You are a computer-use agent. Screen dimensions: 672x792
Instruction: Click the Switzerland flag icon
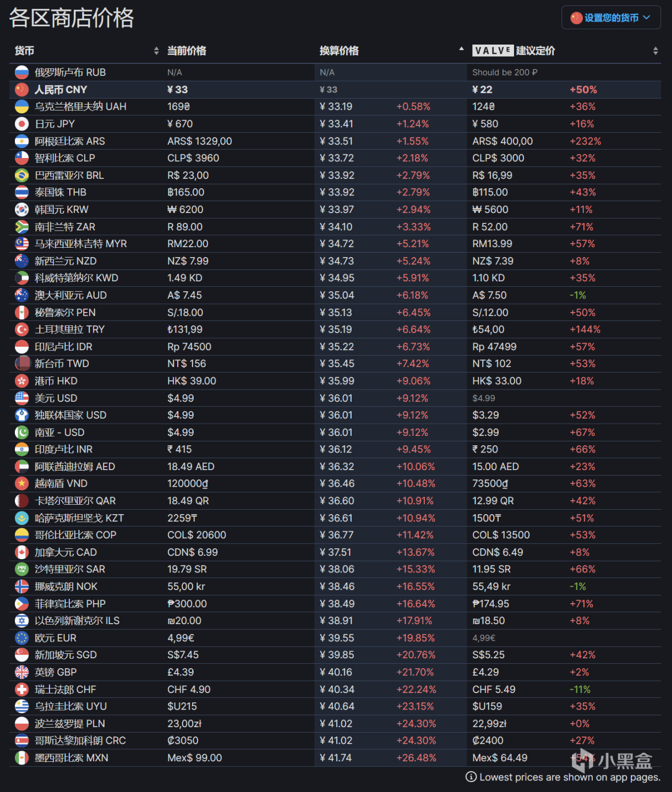tap(21, 689)
